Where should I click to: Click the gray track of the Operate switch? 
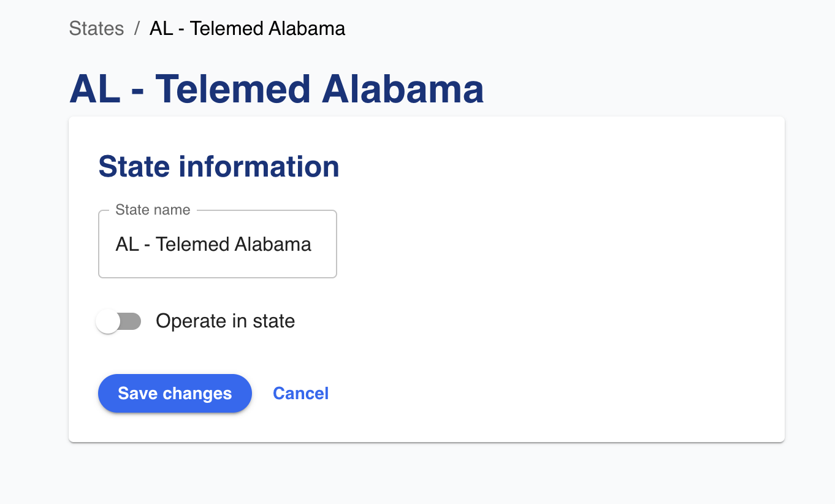click(131, 321)
